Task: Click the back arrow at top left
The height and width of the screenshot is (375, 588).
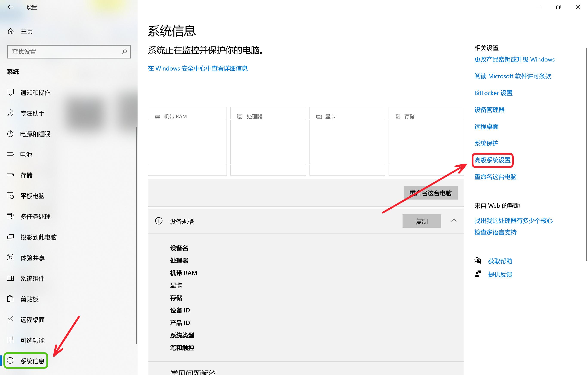Action: (10, 7)
